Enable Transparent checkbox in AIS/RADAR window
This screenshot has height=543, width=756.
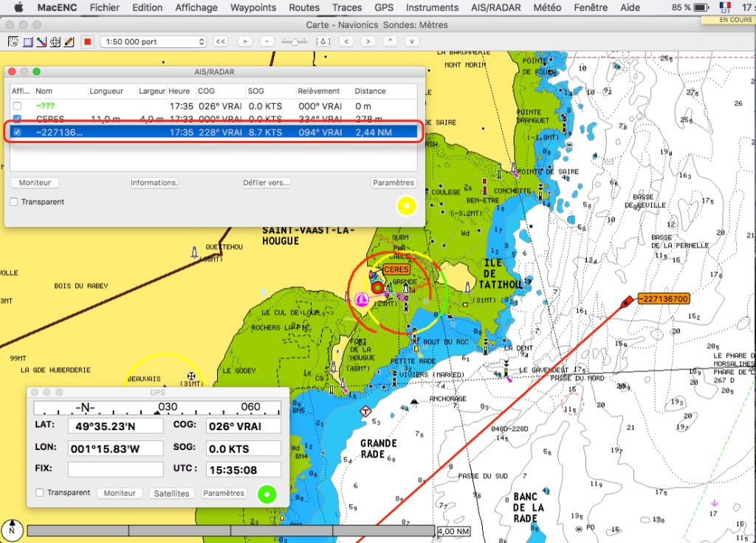15,201
